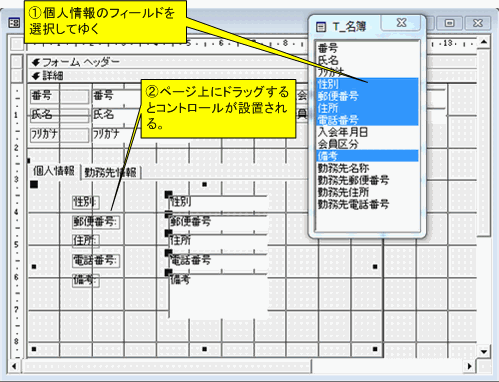This screenshot has width=499, height=382.
Task: Click the T_名簿 field list window icon
Action: (321, 27)
